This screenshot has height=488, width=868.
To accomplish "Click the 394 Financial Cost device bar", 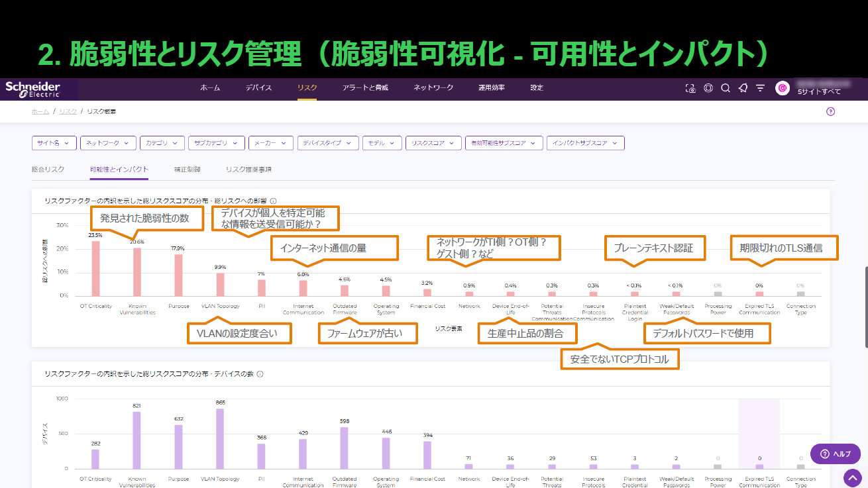I will click(427, 455).
